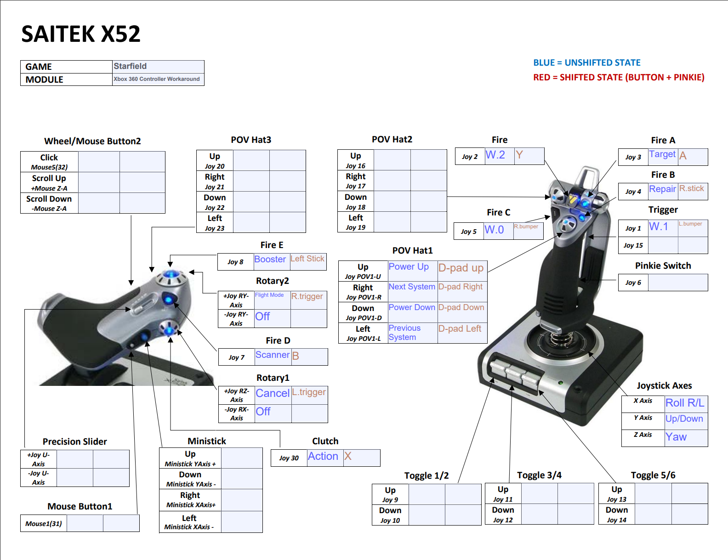The width and height of the screenshot is (728, 560).
Task: Select D-pad Right cell in POV Hat1
Action: point(462,292)
